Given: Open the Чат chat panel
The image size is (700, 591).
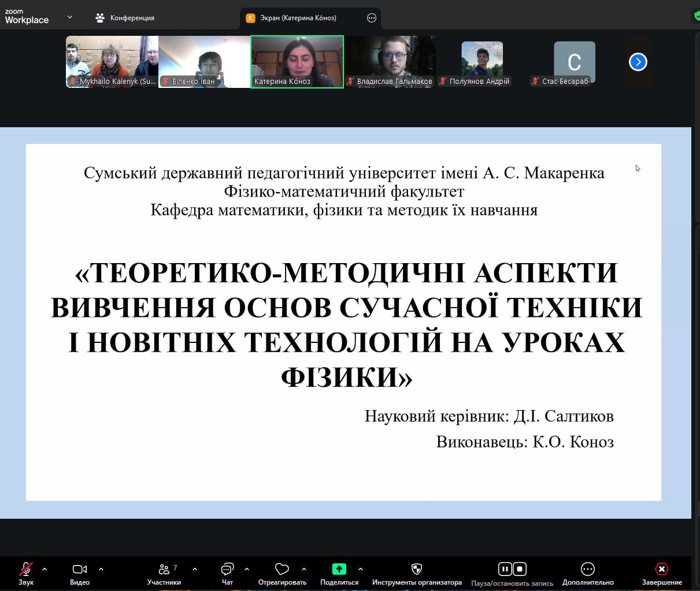Looking at the screenshot, I should (x=227, y=570).
